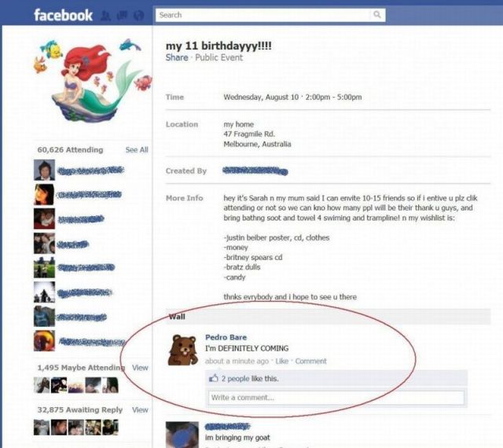Open the goat commenter's profile picture
This screenshot has width=503, height=448.
pos(182,435)
